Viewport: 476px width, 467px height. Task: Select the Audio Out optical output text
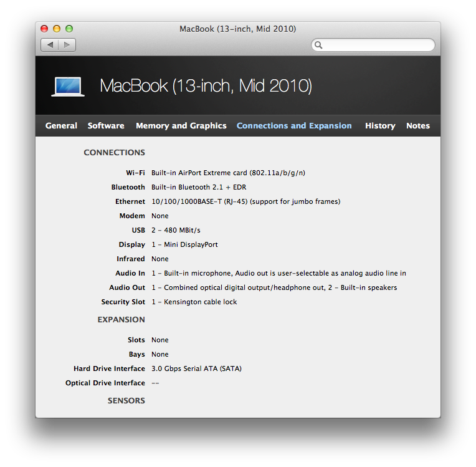[x=274, y=287]
